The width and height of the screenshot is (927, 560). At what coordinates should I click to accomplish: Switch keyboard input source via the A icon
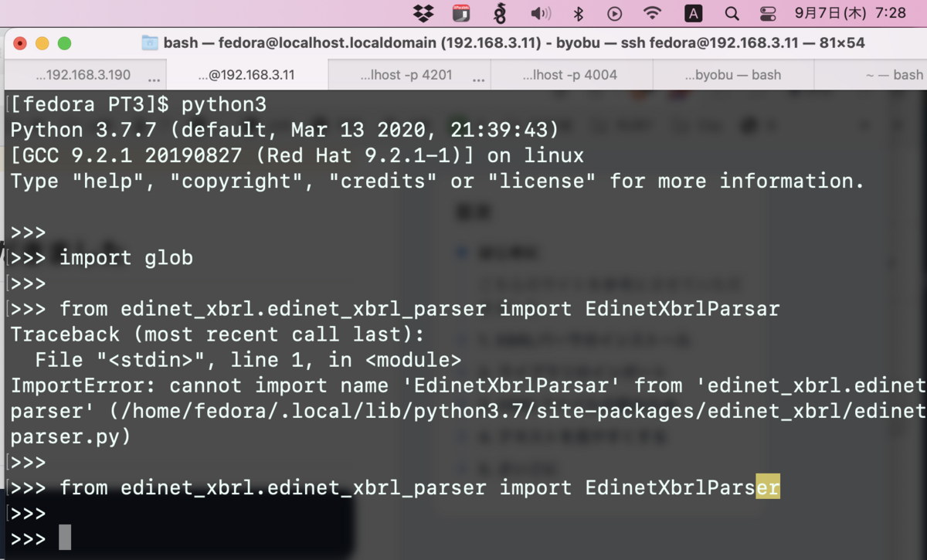coord(693,12)
